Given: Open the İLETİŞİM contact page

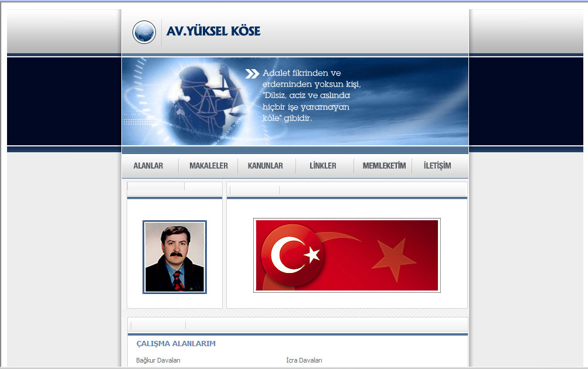Looking at the screenshot, I should coord(437,166).
